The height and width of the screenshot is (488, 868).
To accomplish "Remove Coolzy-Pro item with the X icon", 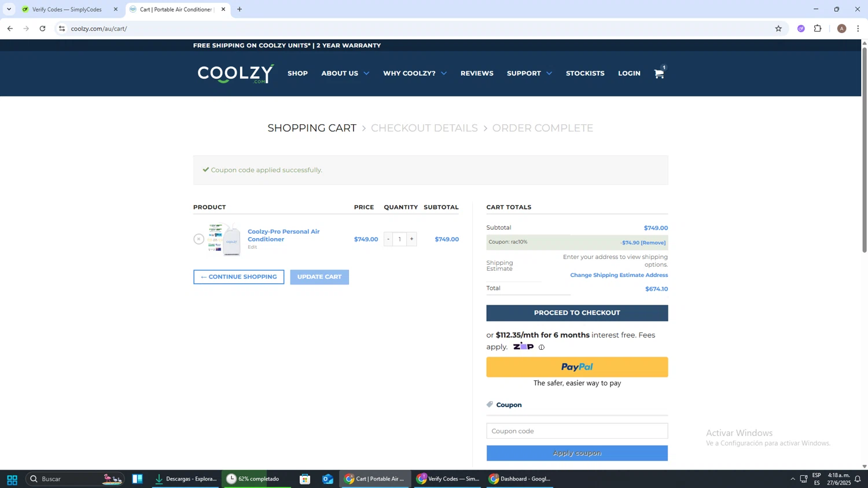I will [x=198, y=239].
